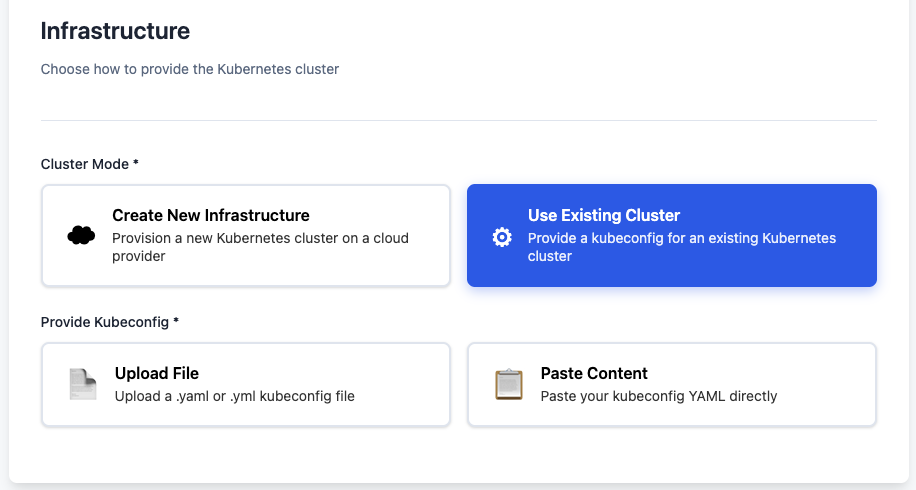This screenshot has height=490, width=916.
Task: Pick the Upload File kubeconfig option
Action: click(x=245, y=385)
